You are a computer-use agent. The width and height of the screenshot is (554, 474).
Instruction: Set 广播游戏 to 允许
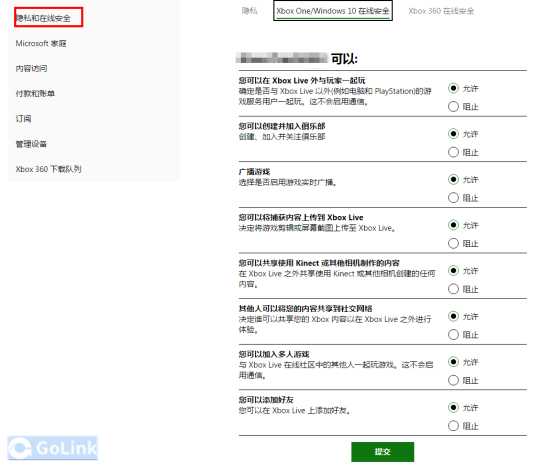click(453, 179)
